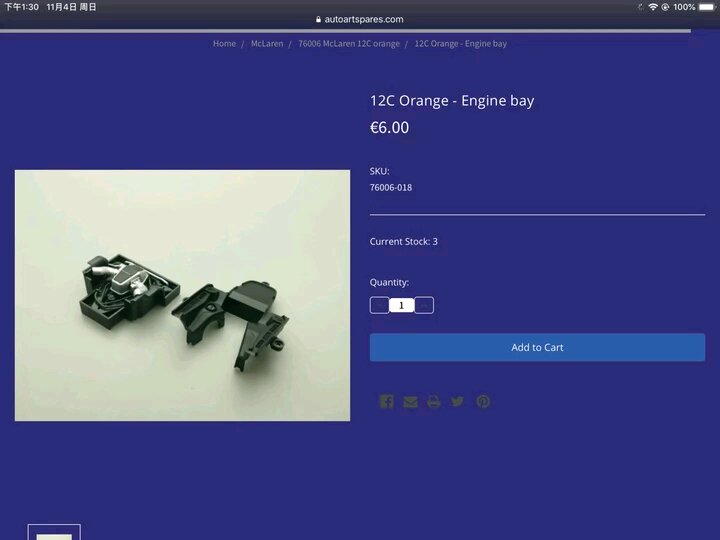Tap the battery indicator in status bar
720x540 pixels.
708,7
